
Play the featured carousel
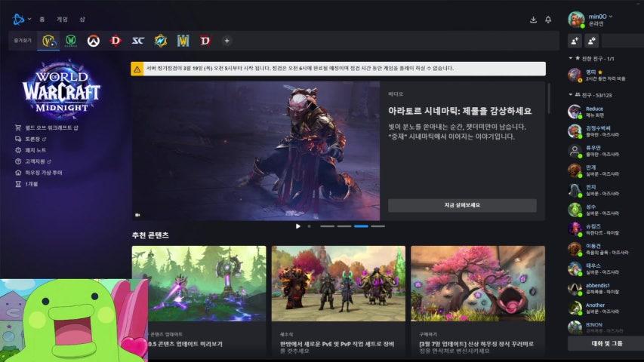297,226
